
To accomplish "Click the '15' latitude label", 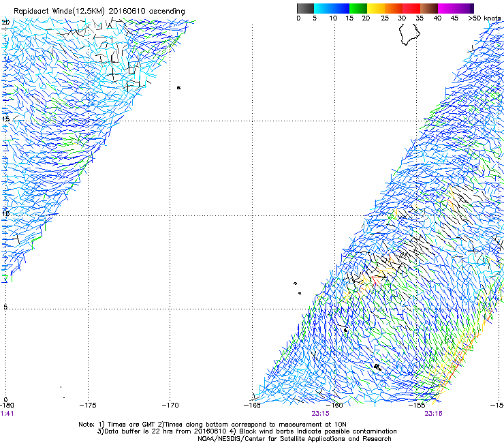I will click(5, 119).
